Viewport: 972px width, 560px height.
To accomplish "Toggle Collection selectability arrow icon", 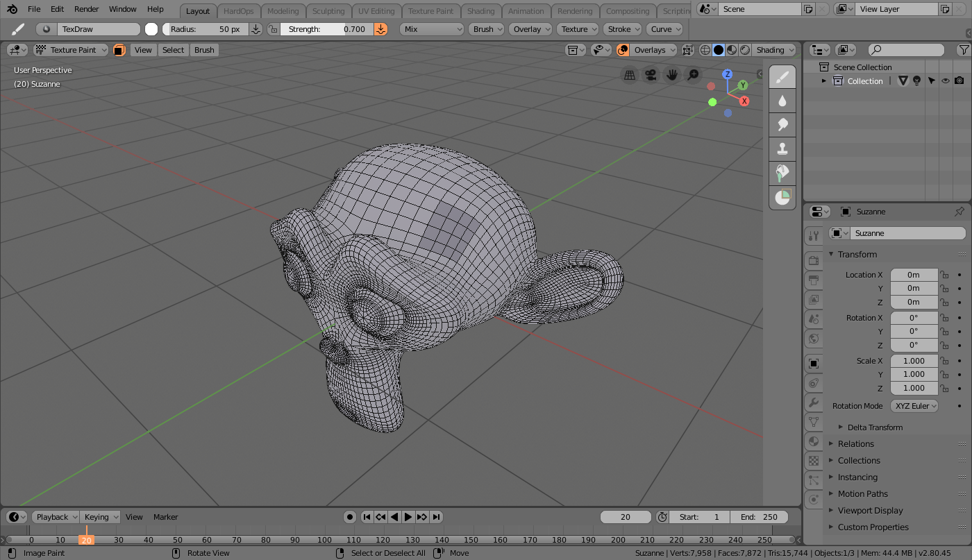I will pos(931,81).
